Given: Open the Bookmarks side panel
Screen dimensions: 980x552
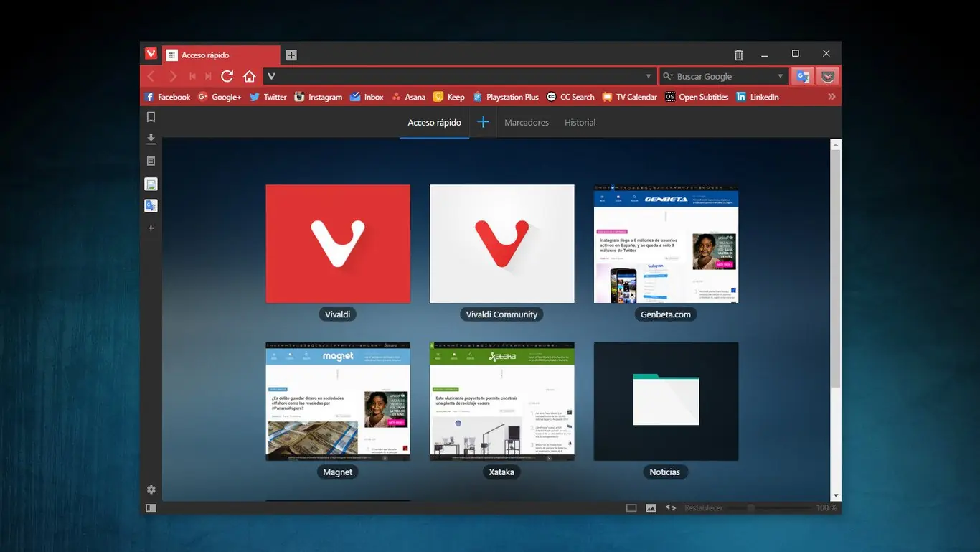Looking at the screenshot, I should [x=151, y=116].
